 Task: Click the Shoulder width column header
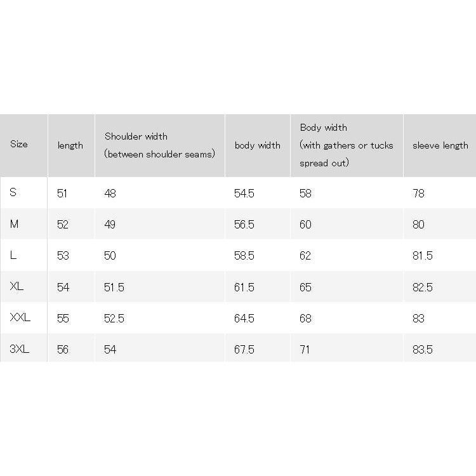coord(160,145)
